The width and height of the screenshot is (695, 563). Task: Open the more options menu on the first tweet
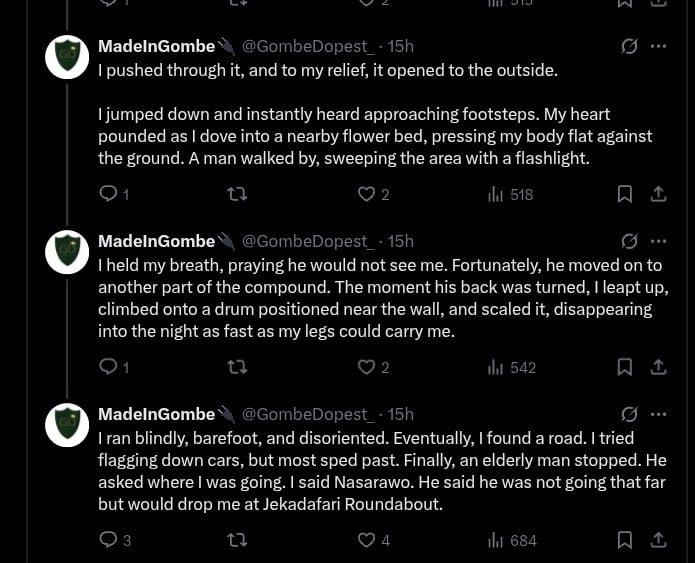coord(658,46)
